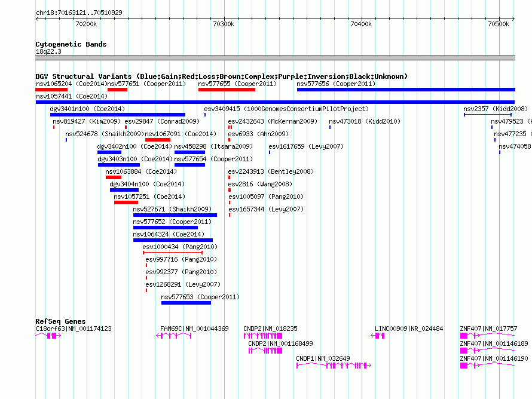The width and height of the screenshot is (532, 399).
Task: Select the Cytogenetic Bands track title
Action: (x=71, y=44)
